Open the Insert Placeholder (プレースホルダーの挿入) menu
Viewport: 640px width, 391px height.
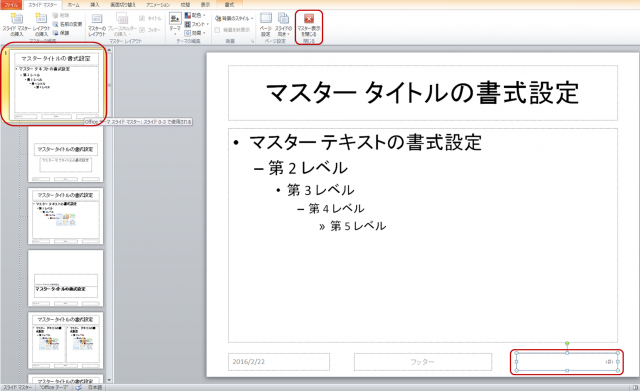tap(122, 24)
